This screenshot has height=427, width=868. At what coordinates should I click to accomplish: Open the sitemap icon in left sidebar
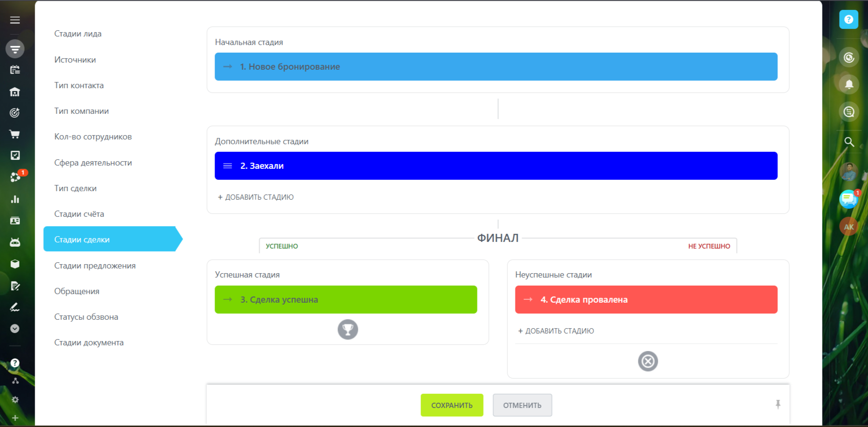click(x=15, y=381)
